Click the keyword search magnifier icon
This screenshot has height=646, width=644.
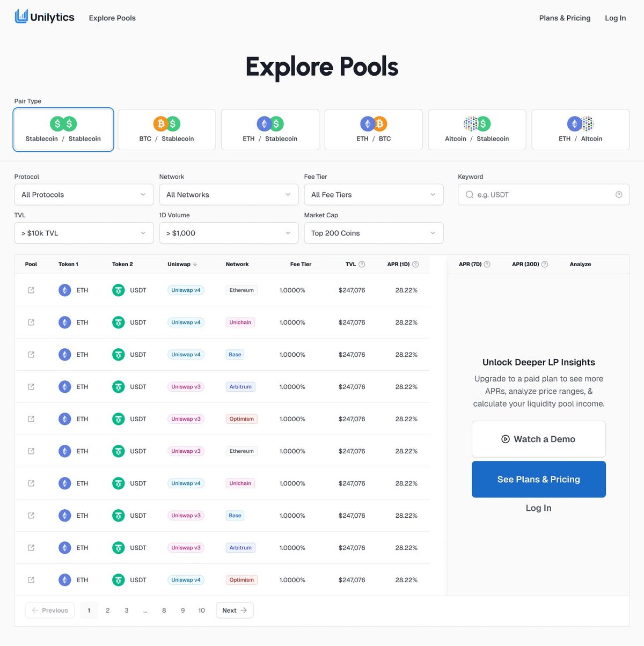[470, 195]
